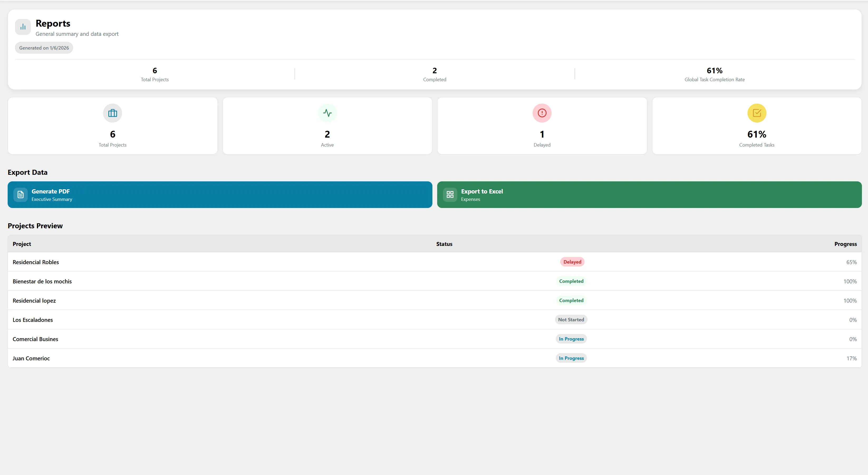Open the Bienestar de los mochis row

click(x=435, y=281)
